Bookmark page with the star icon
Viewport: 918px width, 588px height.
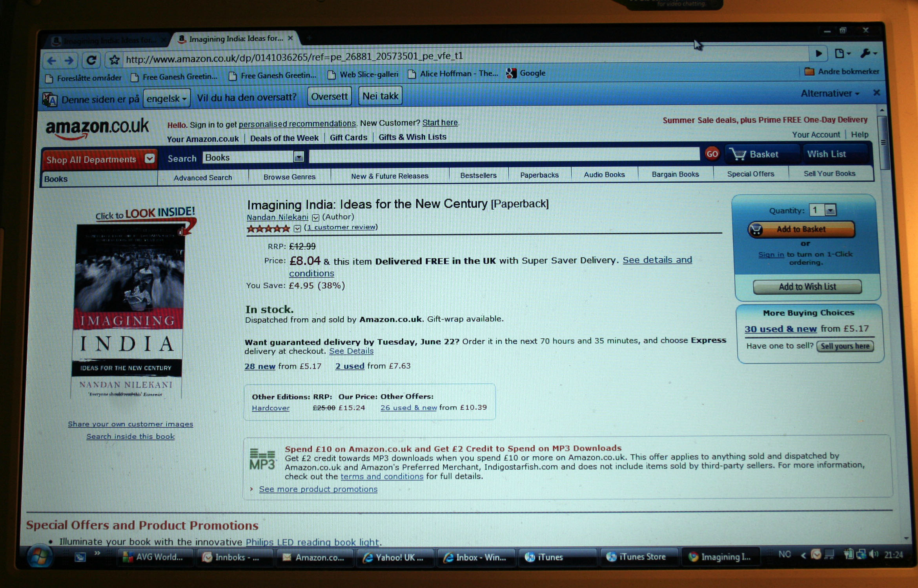coord(114,60)
